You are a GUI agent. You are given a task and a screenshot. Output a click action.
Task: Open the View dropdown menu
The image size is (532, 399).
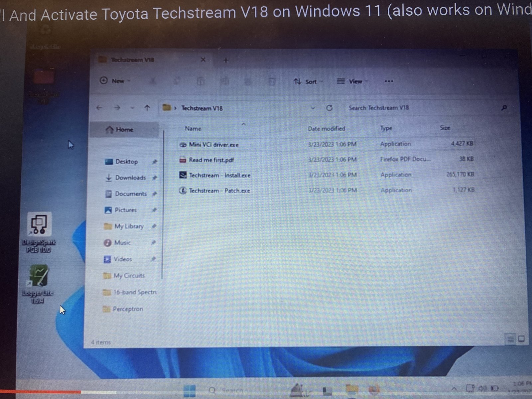click(352, 81)
